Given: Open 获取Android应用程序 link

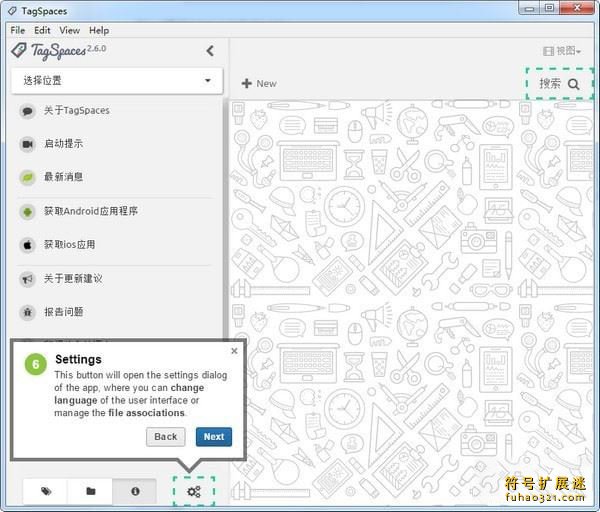Looking at the screenshot, I should pos(91,211).
